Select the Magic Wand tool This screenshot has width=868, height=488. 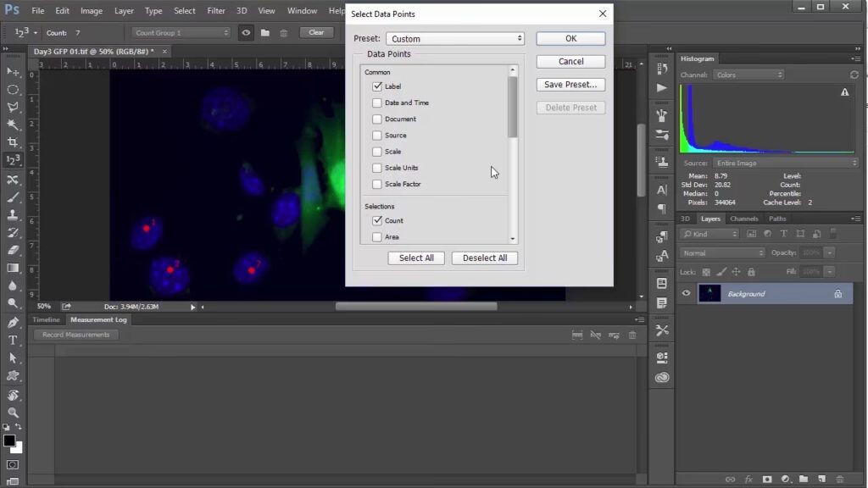click(13, 125)
